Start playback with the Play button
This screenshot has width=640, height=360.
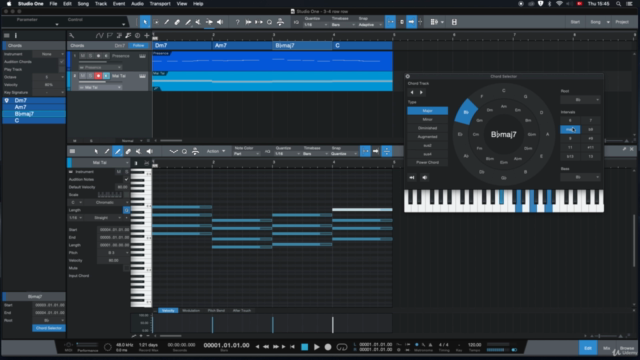coord(316,347)
